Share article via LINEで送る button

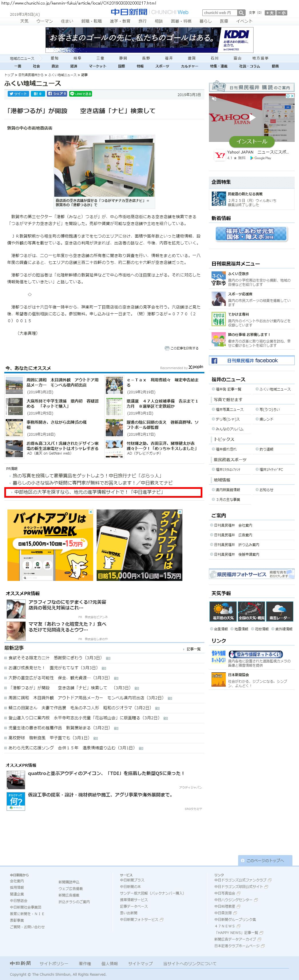click(x=81, y=93)
